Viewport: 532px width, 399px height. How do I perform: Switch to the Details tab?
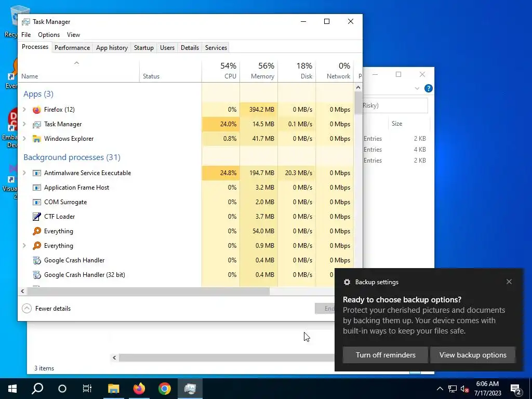tap(190, 48)
